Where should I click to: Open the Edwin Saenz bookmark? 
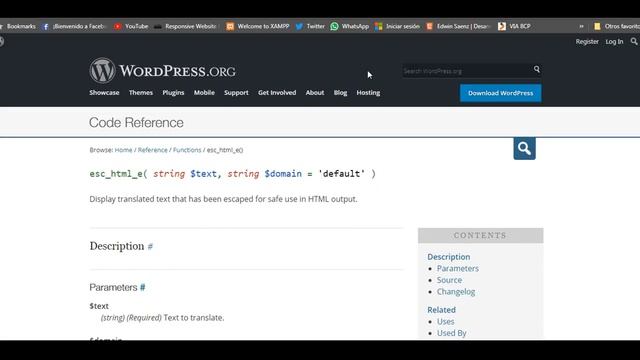pyautogui.click(x=458, y=27)
